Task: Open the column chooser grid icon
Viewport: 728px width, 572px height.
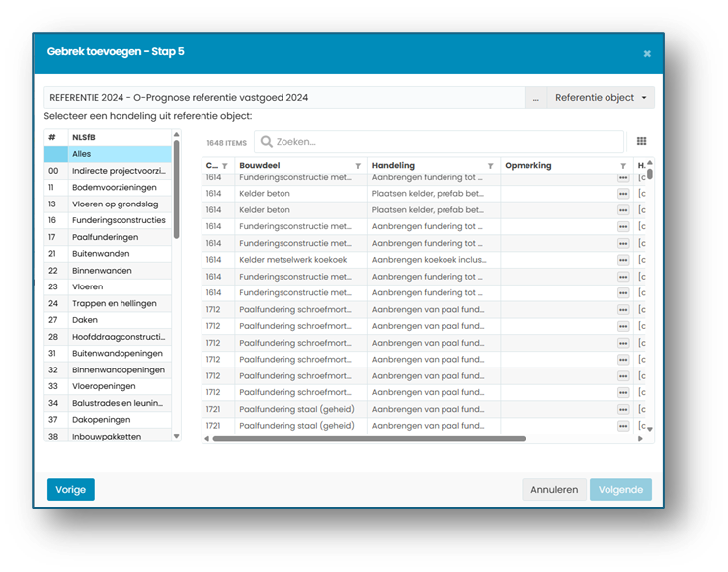Action: point(641,141)
